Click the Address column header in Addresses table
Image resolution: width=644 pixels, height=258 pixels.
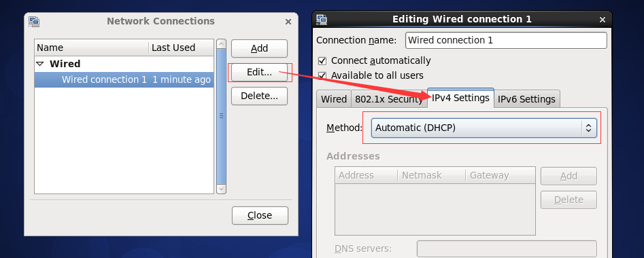point(367,175)
